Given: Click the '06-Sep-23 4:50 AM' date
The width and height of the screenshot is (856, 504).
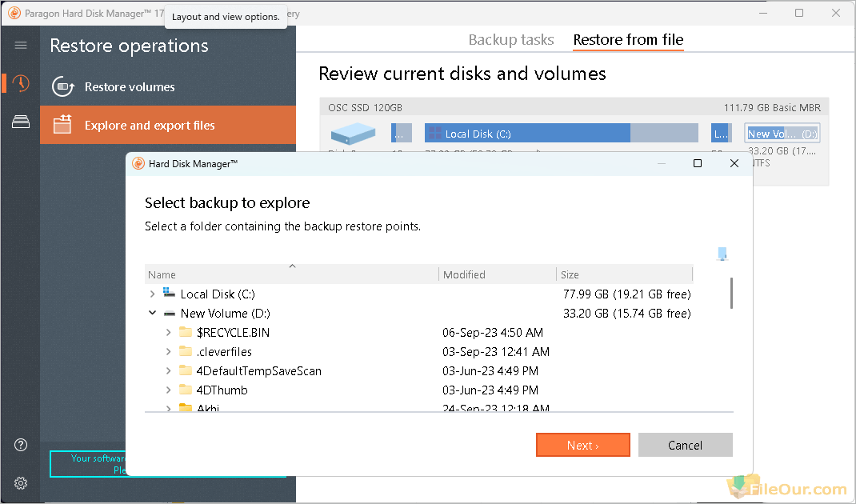Looking at the screenshot, I should (x=493, y=332).
